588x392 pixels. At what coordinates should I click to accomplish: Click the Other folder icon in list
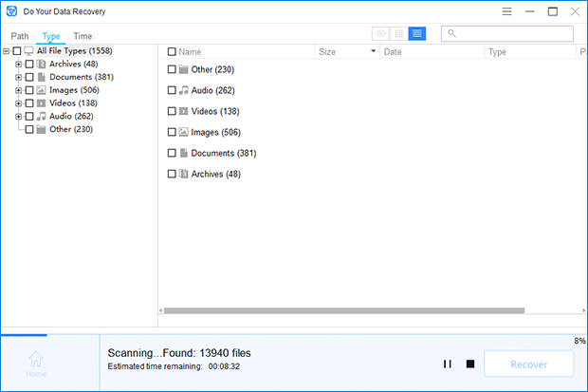click(x=183, y=69)
